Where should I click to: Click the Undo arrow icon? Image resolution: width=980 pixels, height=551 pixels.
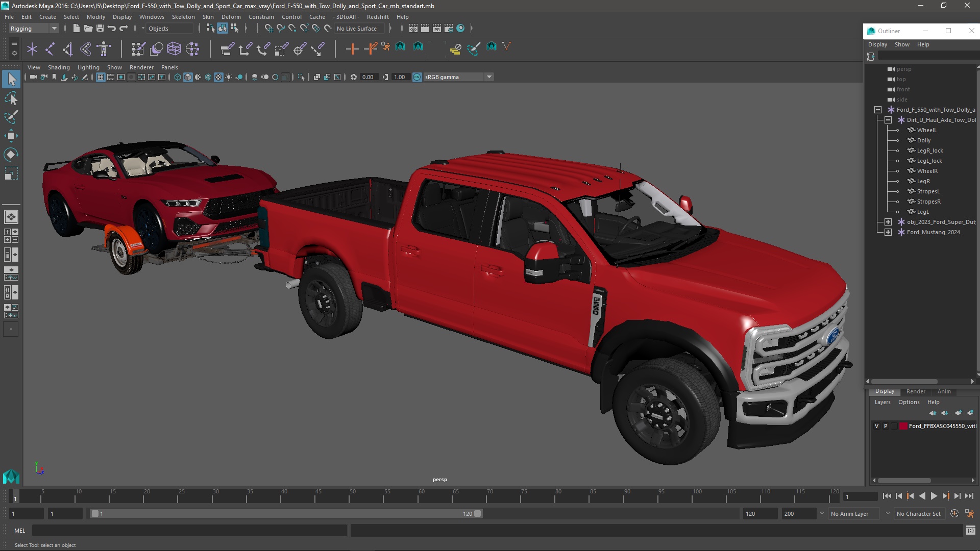point(112,29)
